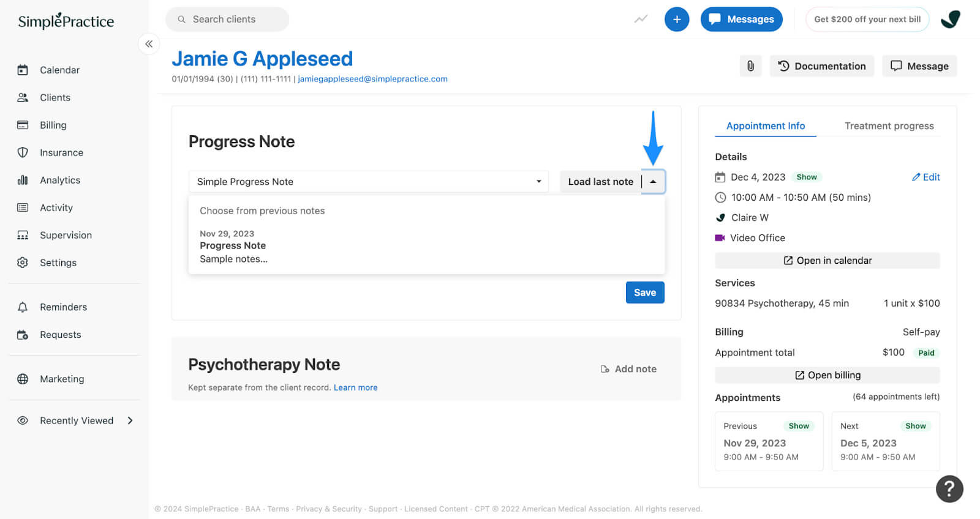The image size is (980, 519).
Task: Open Analytics bar chart icon
Action: [23, 180]
